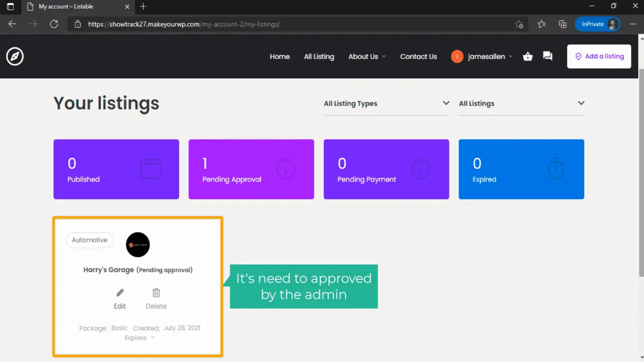Click the compass logo icon
The width and height of the screenshot is (644, 362).
tap(15, 56)
